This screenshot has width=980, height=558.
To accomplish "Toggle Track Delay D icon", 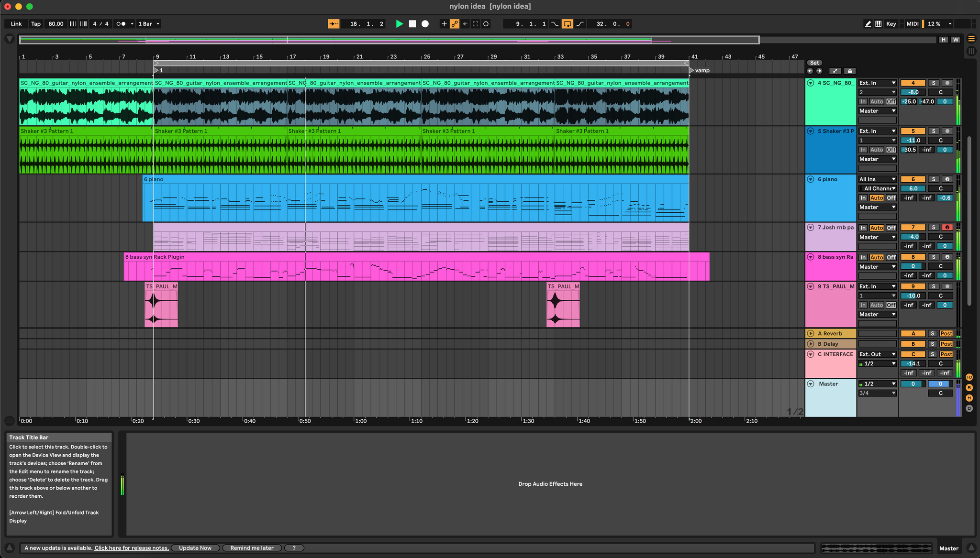I will pyautogui.click(x=969, y=408).
